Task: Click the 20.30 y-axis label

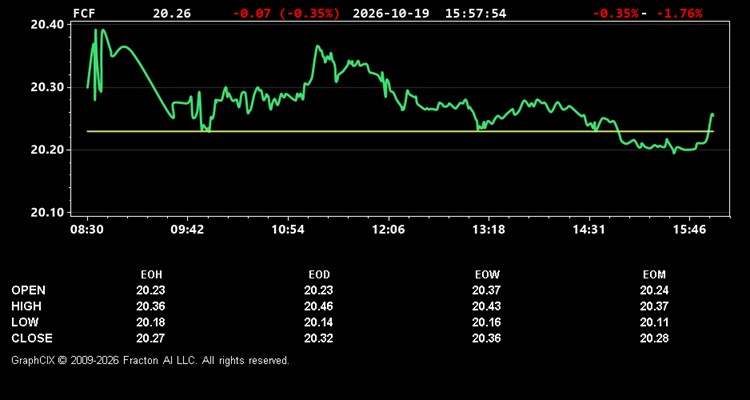Action: coord(47,88)
